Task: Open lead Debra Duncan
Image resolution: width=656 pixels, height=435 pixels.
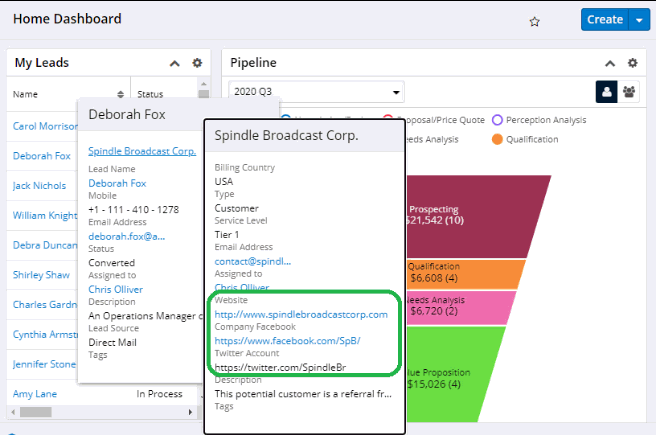Action: (45, 245)
